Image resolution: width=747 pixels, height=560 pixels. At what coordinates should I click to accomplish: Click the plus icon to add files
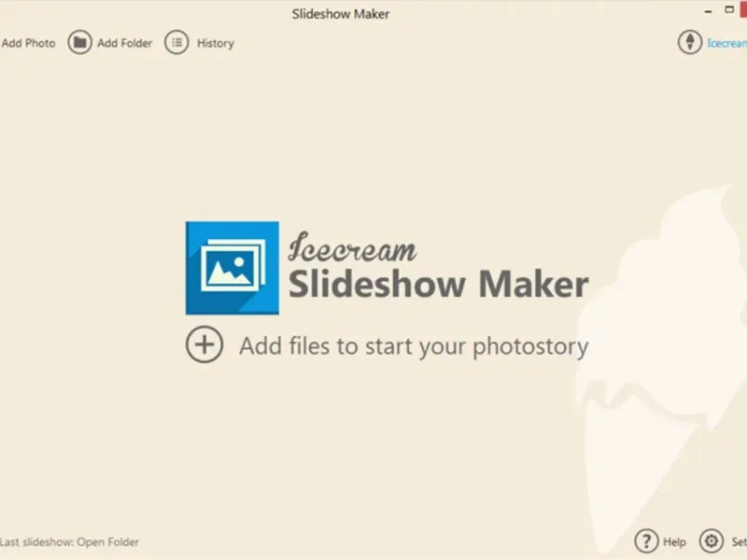click(204, 344)
